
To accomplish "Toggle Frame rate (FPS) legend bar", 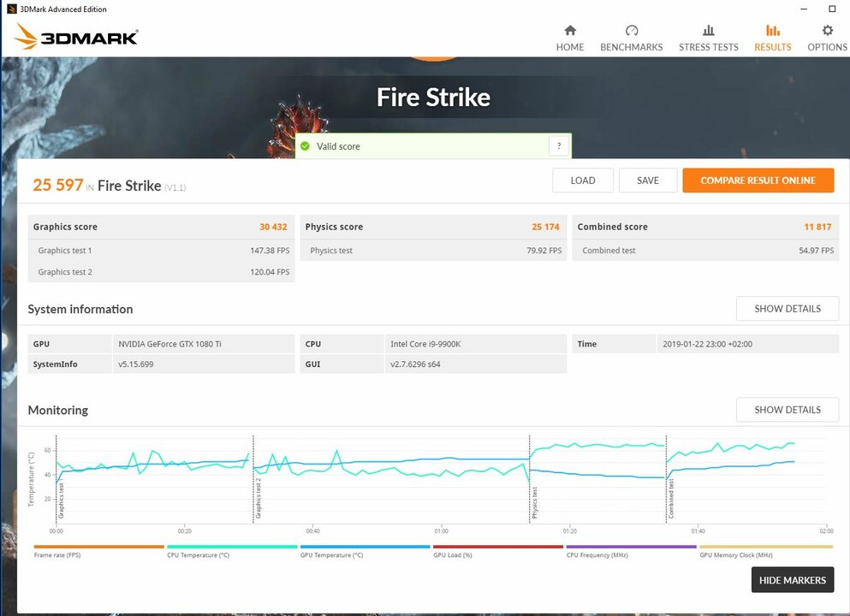I will click(x=98, y=548).
